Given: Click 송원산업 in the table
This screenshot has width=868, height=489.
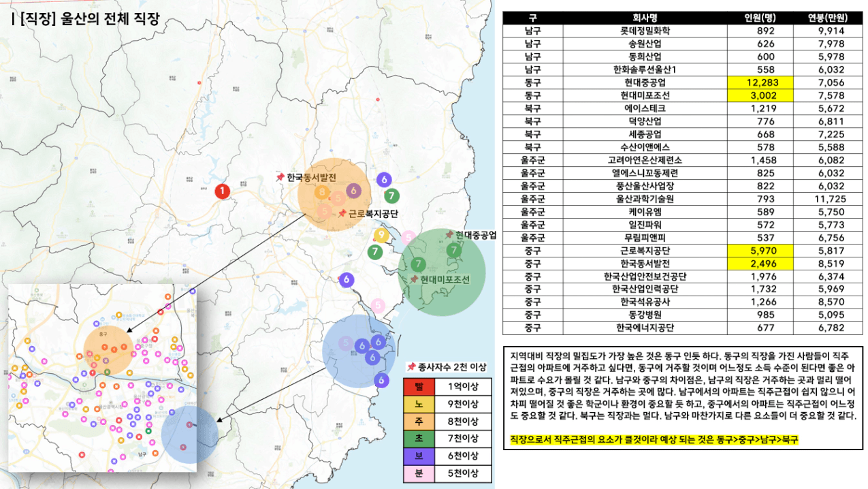Looking at the screenshot, I should point(645,44).
